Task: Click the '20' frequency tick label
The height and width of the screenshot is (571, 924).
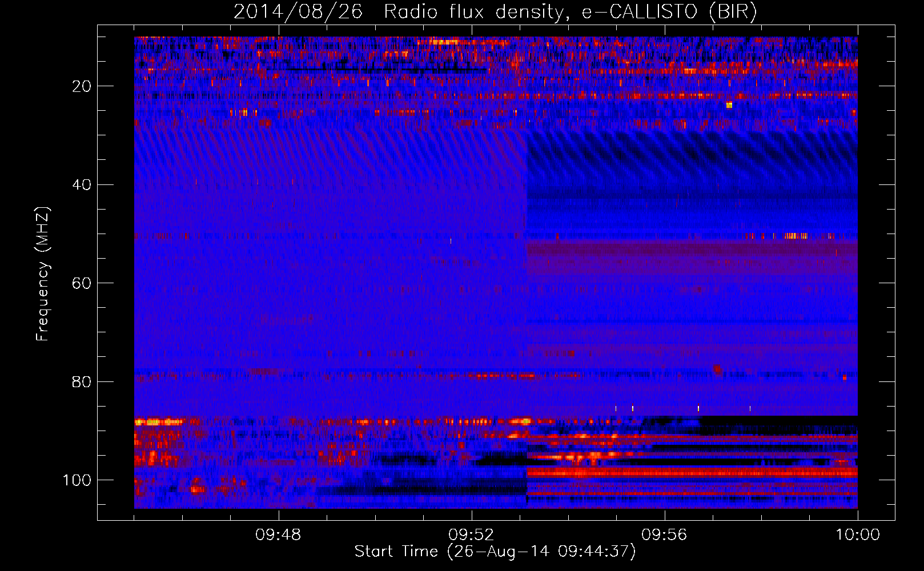Action: pyautogui.click(x=82, y=86)
